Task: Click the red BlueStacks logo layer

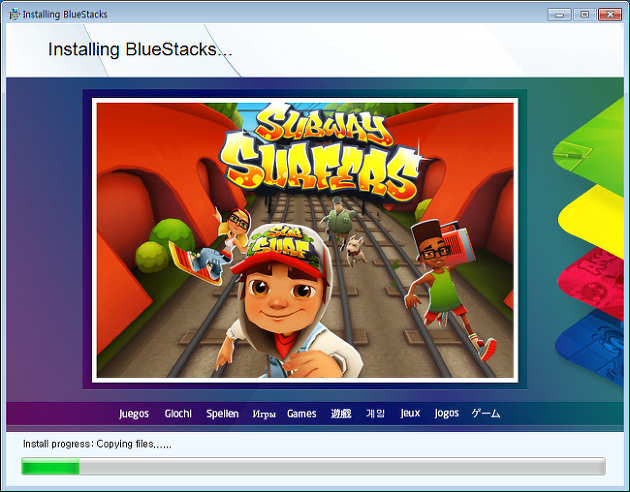Action: (592, 282)
